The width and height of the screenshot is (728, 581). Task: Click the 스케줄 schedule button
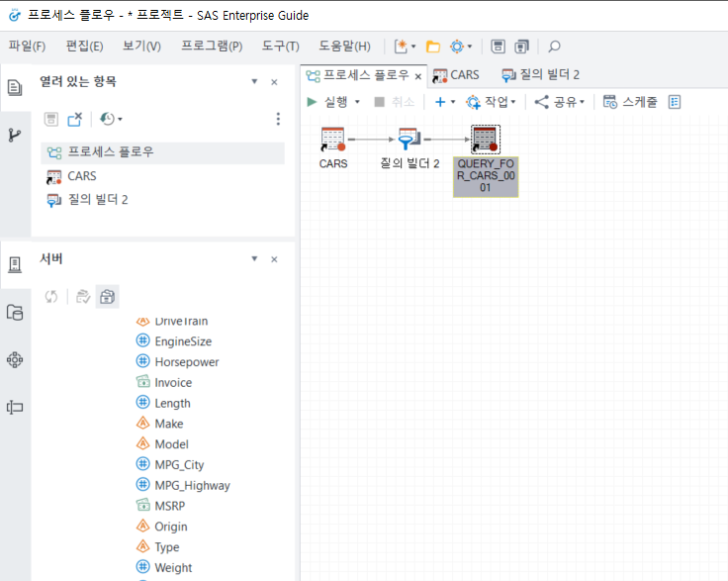coord(630,102)
